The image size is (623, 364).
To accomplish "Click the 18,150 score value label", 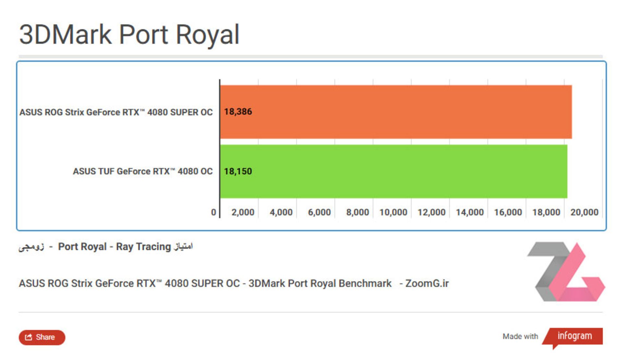I will coord(238,171).
